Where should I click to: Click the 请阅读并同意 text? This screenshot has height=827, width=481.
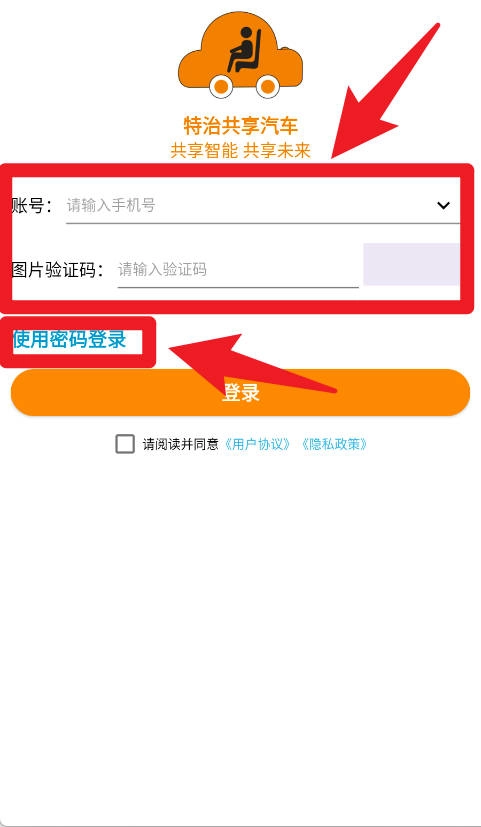click(x=180, y=444)
